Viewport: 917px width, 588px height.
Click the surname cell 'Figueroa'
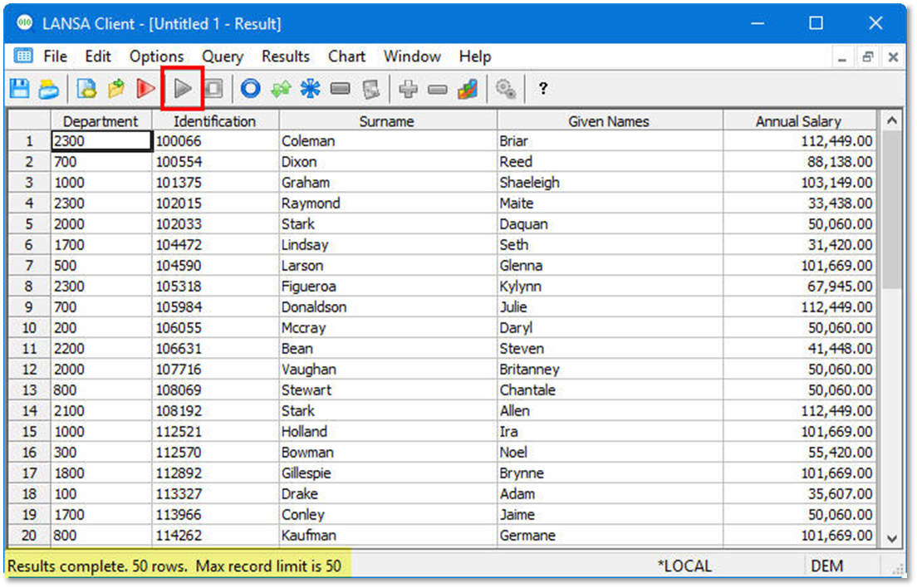click(x=389, y=287)
